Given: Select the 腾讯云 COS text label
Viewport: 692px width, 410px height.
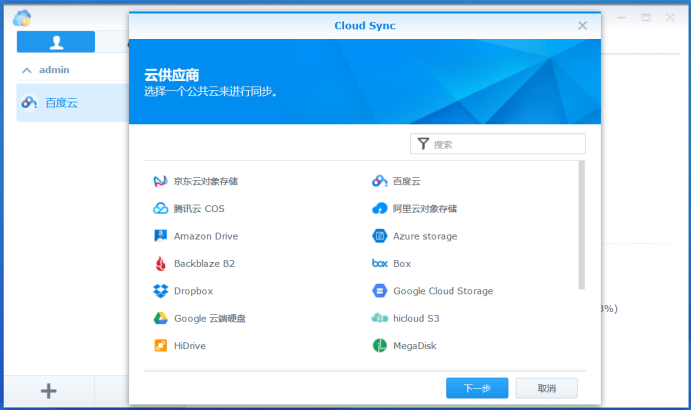Looking at the screenshot, I should coord(199,209).
